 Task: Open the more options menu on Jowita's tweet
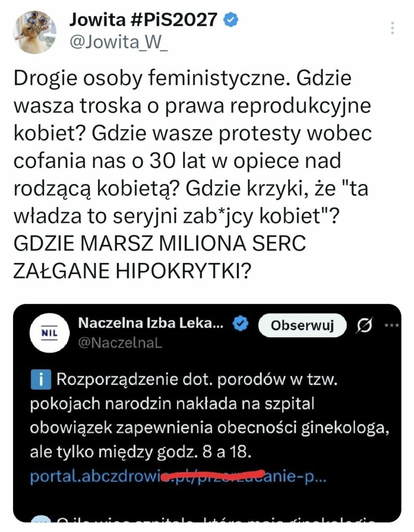tap(393, 28)
